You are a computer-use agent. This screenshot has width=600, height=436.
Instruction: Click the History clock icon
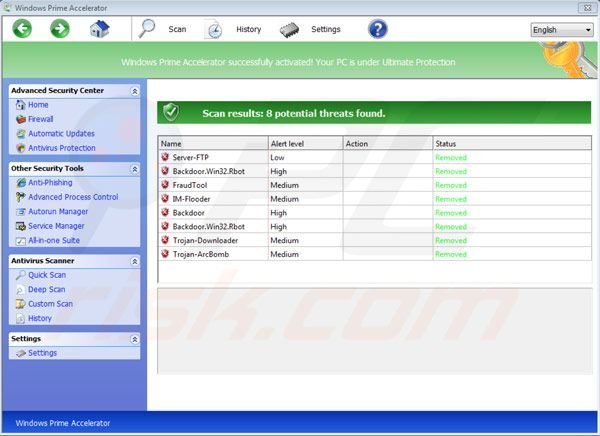[214, 29]
